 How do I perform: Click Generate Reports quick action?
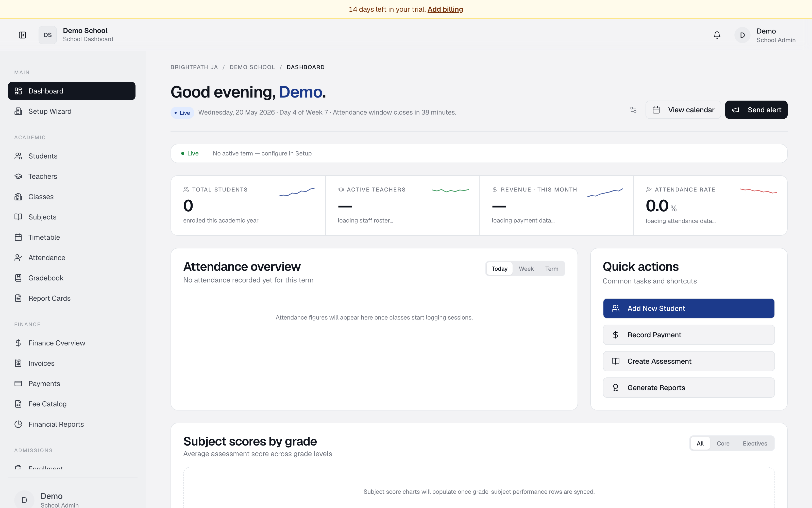tap(688, 388)
